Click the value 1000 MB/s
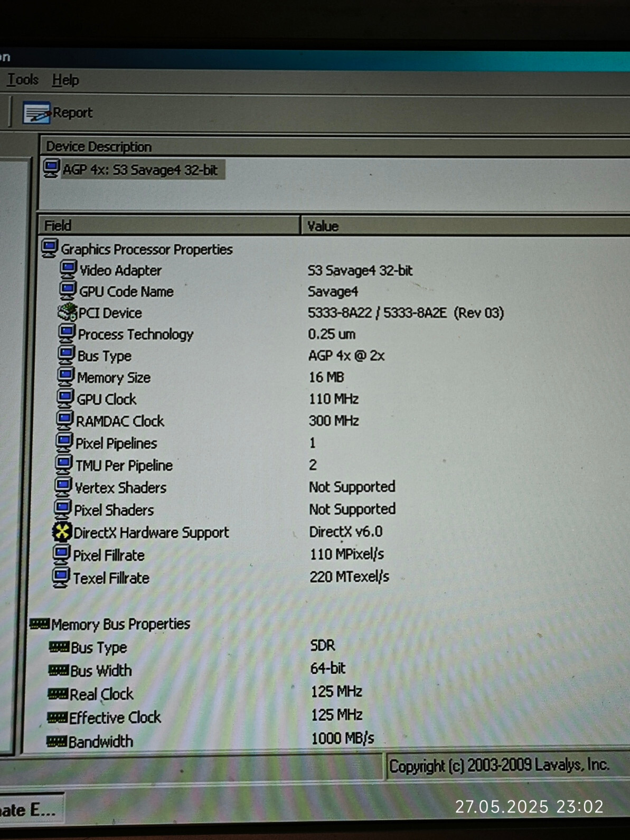Image resolution: width=630 pixels, height=840 pixels. pyautogui.click(x=342, y=738)
